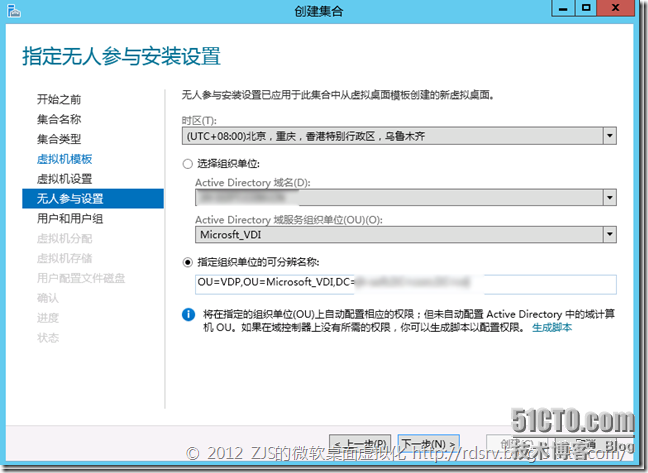
Task: Go to '集合类型' wizard step
Action: [x=59, y=139]
